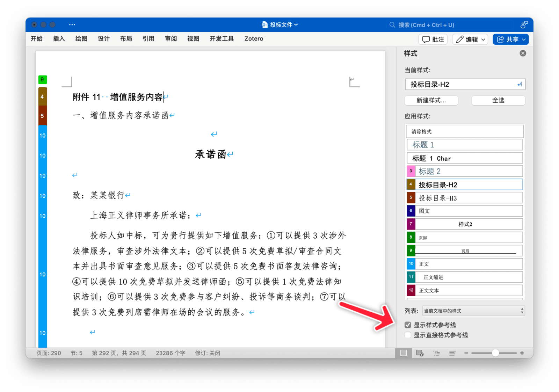Open the 视图 ribbon tab
559x392 pixels.
(x=193, y=39)
